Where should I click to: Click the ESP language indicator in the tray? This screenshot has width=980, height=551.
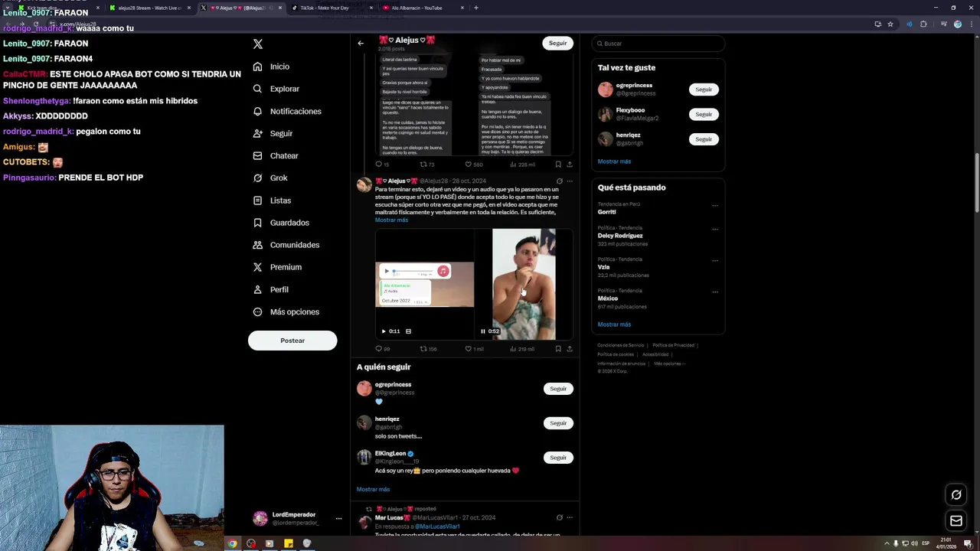point(926,543)
